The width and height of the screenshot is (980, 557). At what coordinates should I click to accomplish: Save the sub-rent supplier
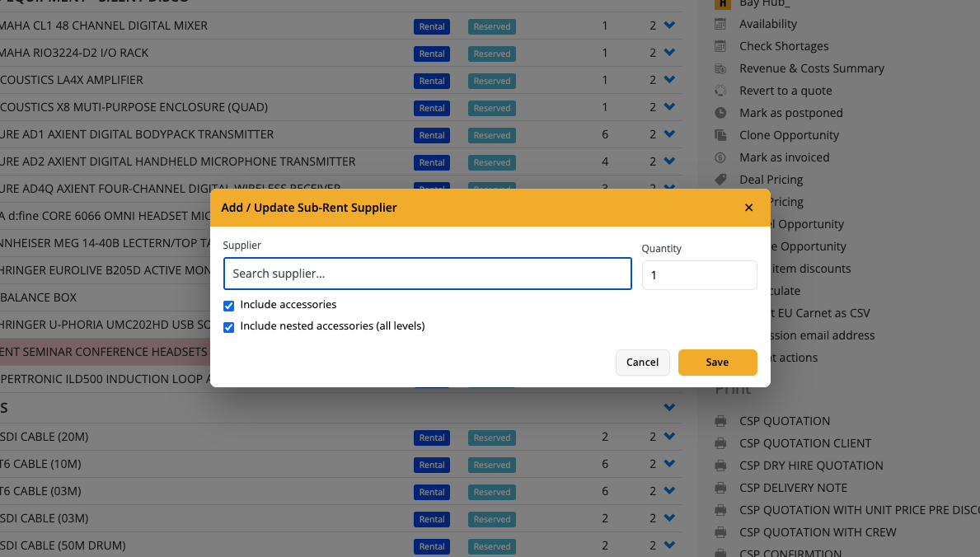[x=718, y=363]
